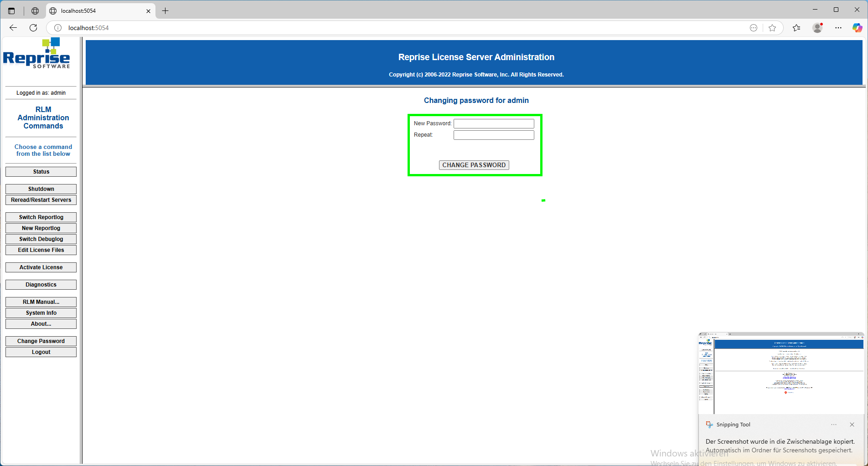Open the workspaces globe icon
Viewport: 868px width, 466px height.
35,10
